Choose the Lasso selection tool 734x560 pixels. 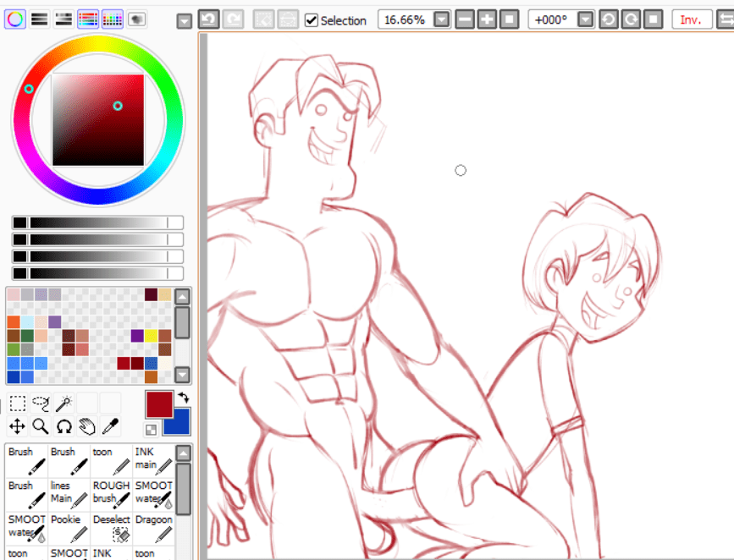click(x=41, y=404)
